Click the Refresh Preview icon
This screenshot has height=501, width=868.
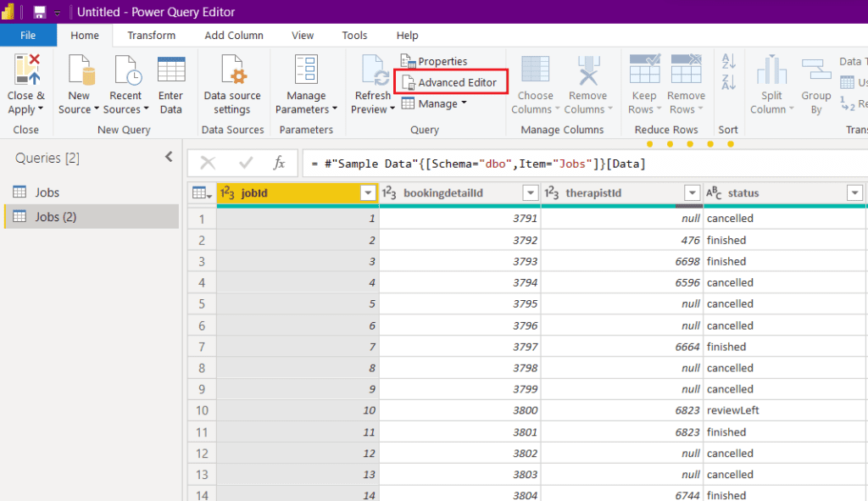pos(373,71)
